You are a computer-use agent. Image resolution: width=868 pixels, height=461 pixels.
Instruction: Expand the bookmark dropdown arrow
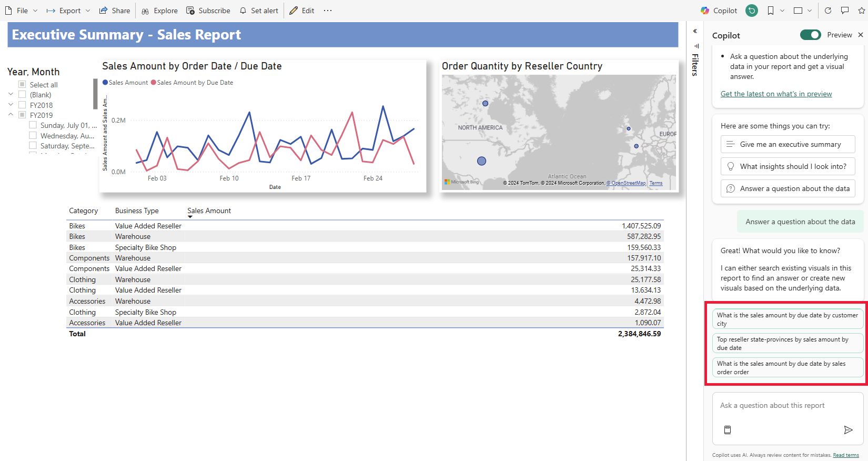pyautogui.click(x=782, y=11)
